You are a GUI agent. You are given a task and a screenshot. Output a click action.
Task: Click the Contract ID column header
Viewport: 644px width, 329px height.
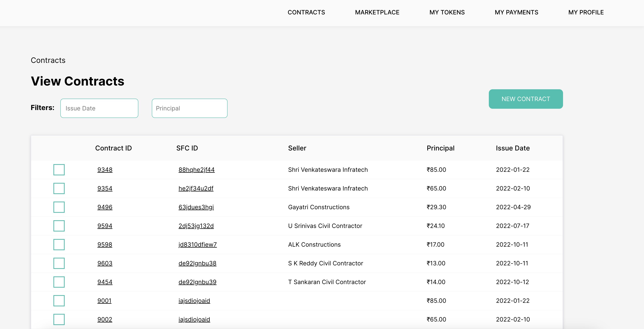113,148
